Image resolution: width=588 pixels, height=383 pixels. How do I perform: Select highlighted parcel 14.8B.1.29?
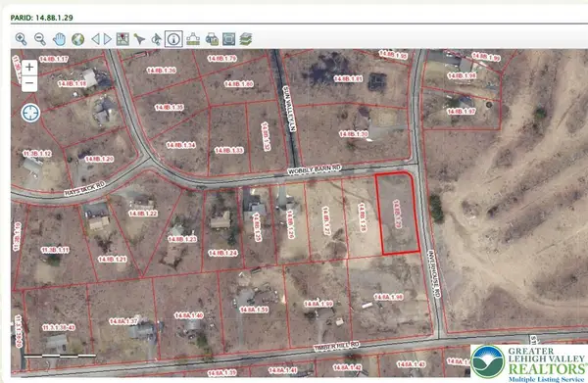tap(398, 214)
